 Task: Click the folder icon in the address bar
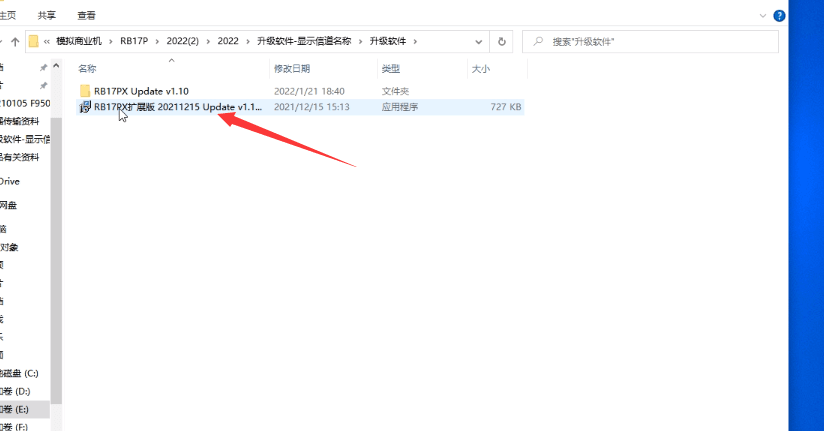[x=34, y=42]
